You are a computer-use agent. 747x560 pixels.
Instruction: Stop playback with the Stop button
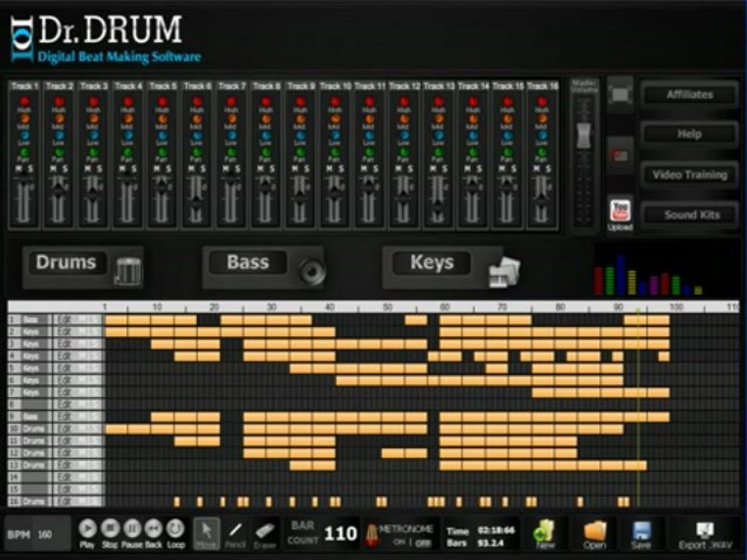[110, 529]
